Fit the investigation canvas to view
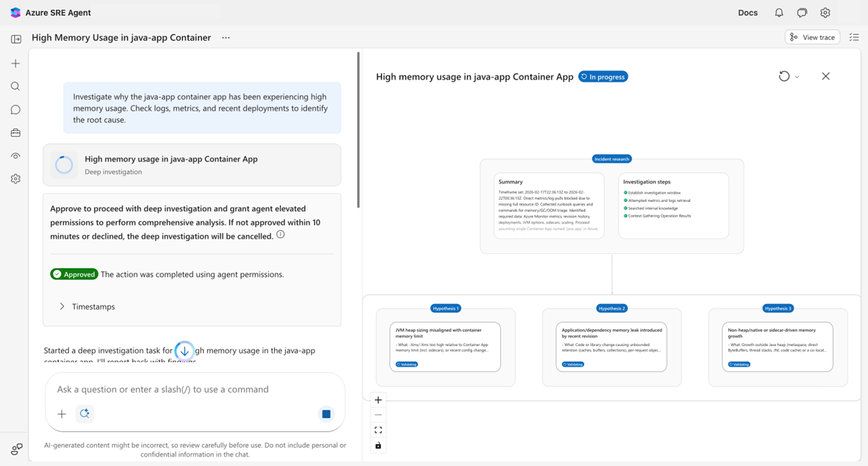868x466 pixels. tap(378, 431)
